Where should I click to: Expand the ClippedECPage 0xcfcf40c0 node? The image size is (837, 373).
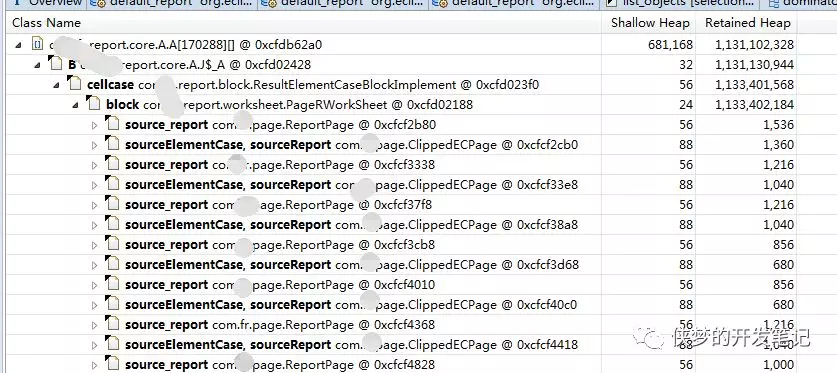94,305
